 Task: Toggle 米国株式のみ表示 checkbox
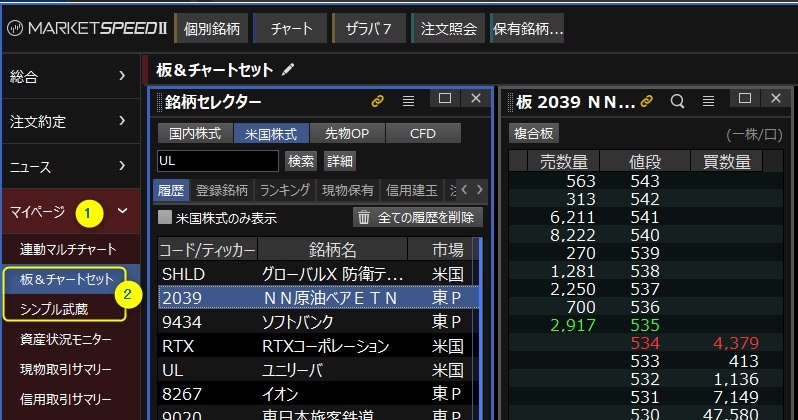tap(166, 217)
